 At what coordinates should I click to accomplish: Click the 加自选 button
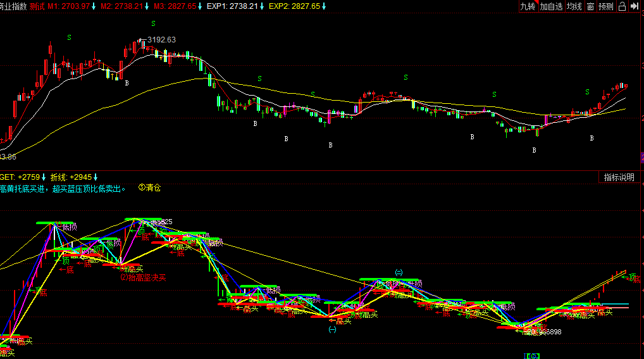click(x=551, y=6)
